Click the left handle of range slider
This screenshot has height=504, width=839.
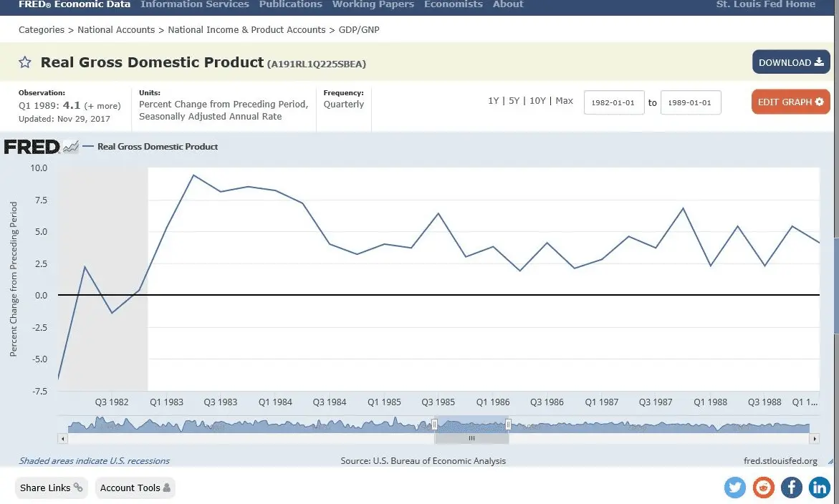434,425
